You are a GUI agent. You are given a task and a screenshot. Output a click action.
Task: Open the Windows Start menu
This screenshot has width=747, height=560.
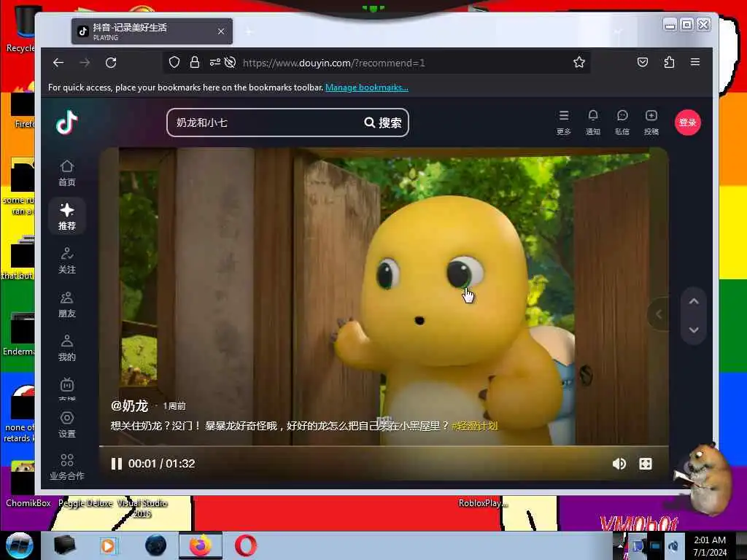[x=20, y=545]
